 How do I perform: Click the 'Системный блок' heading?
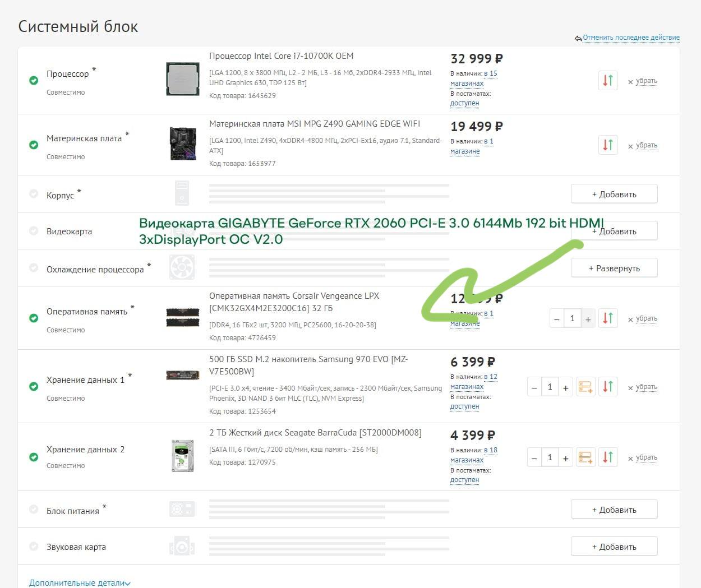[x=78, y=26]
